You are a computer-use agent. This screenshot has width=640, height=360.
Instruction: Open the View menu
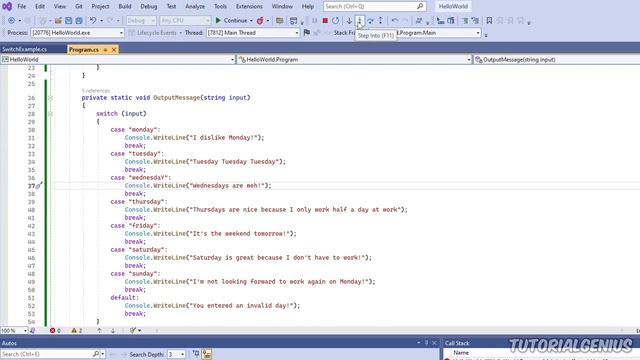(x=60, y=7)
